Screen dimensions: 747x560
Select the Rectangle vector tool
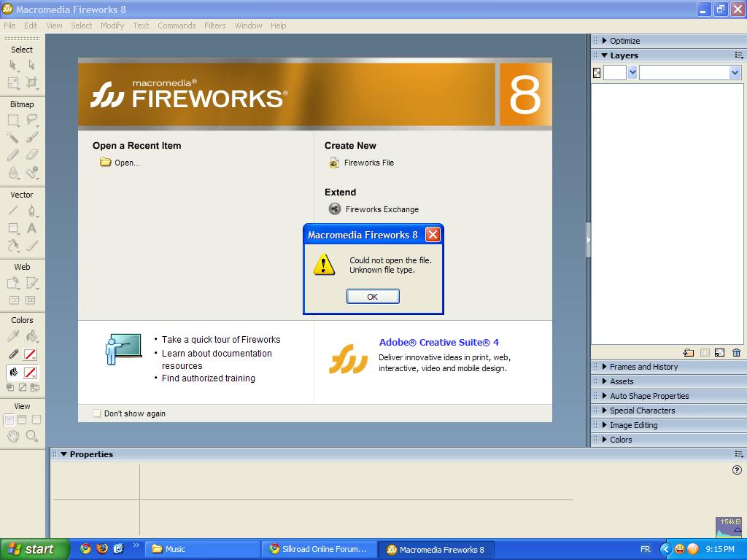click(x=13, y=228)
